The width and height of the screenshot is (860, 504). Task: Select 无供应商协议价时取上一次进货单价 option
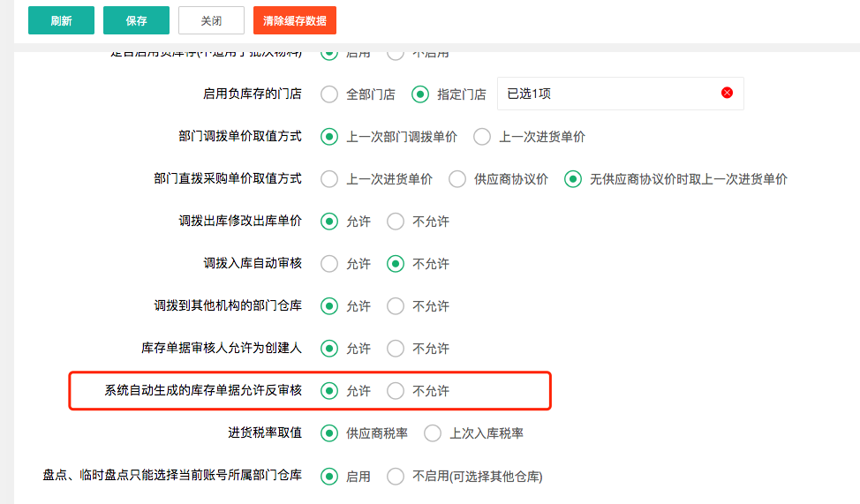point(573,179)
